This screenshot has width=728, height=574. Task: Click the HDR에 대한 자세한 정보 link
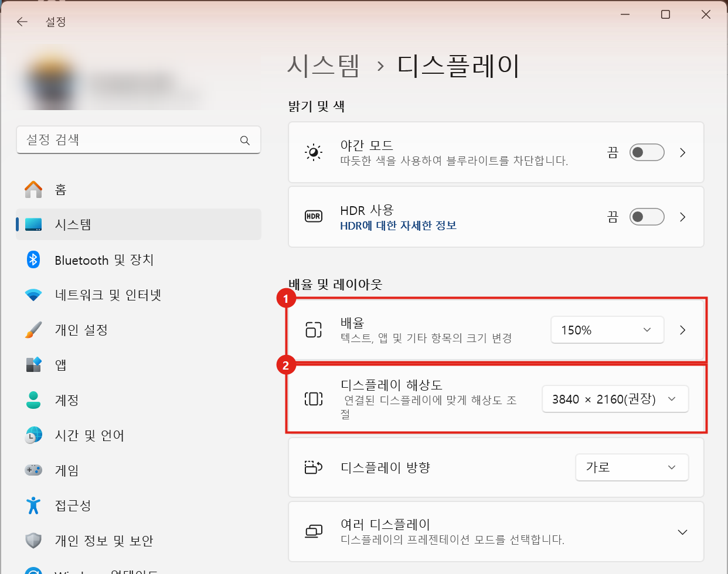point(398,225)
